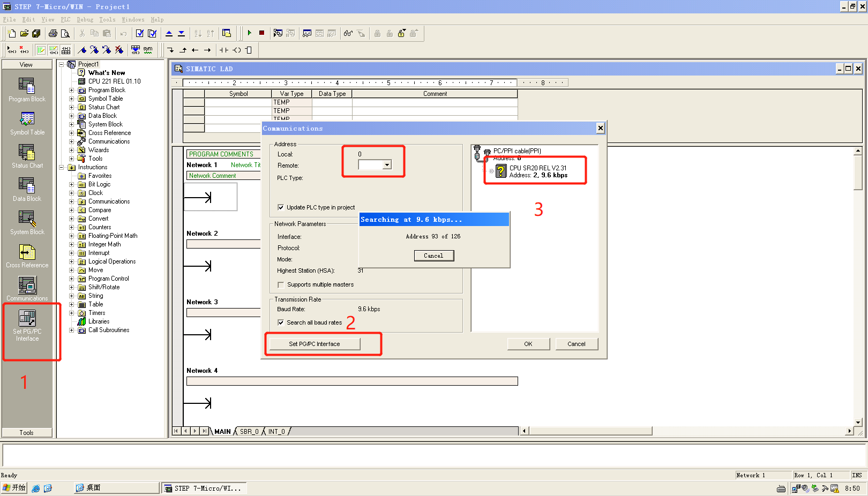Expand Bit Logic instruction folder
The image size is (868, 496).
(x=71, y=184)
